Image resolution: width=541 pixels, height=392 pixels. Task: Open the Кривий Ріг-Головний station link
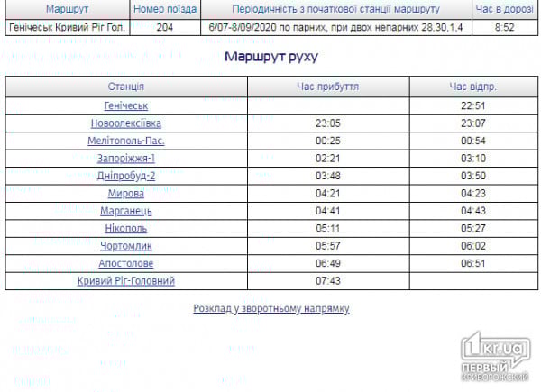(126, 281)
